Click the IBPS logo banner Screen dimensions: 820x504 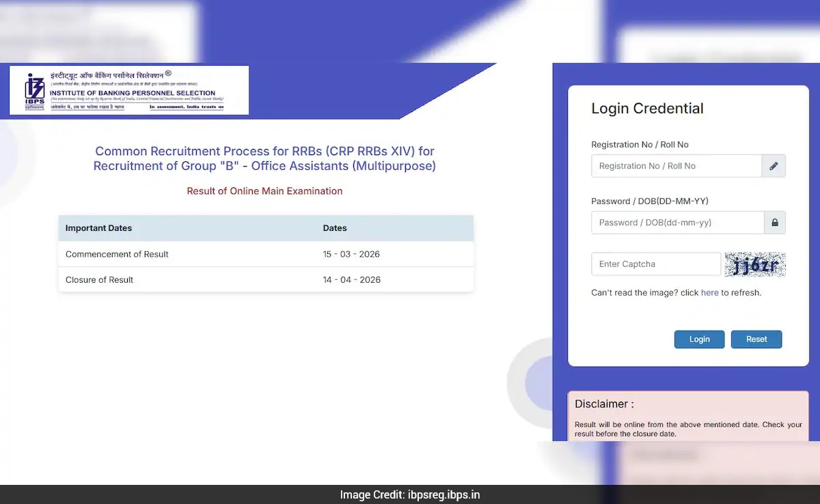(x=129, y=90)
